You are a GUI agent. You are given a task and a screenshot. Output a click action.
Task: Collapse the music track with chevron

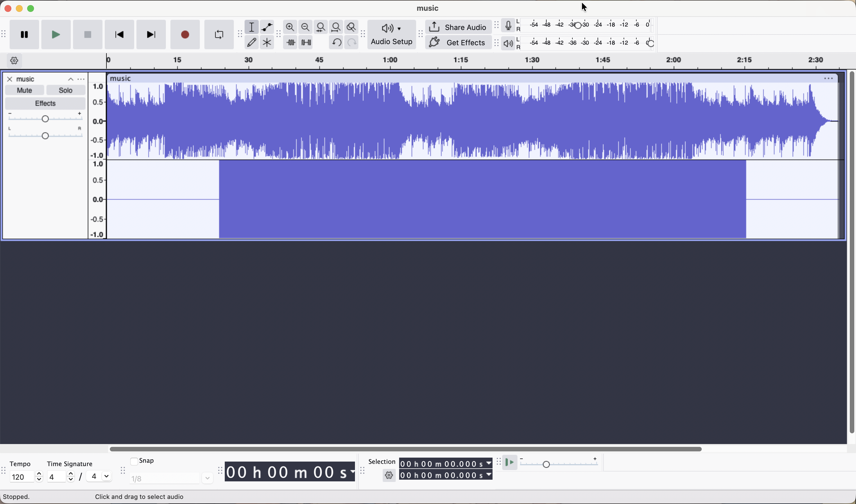[70, 79]
